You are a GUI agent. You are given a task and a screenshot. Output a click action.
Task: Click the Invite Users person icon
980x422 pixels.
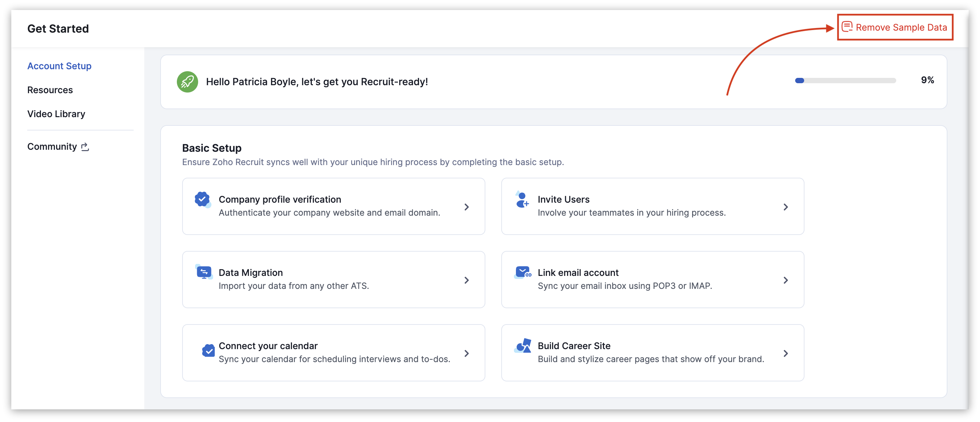point(522,200)
